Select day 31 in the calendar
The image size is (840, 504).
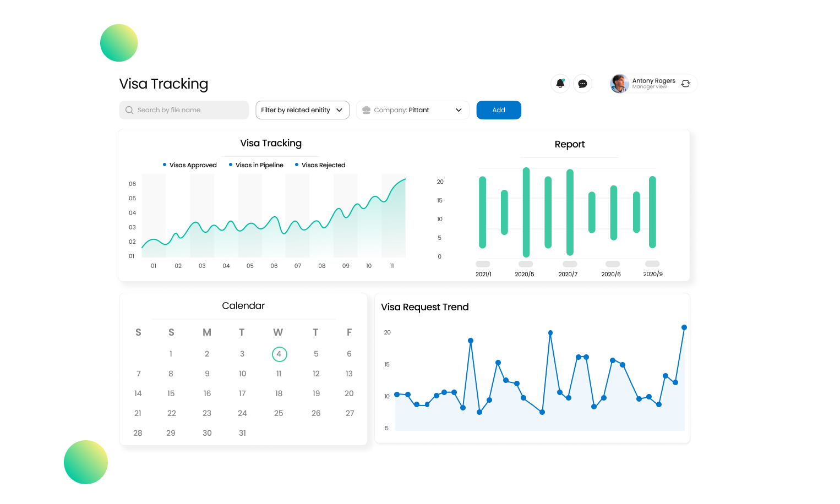pos(242,433)
